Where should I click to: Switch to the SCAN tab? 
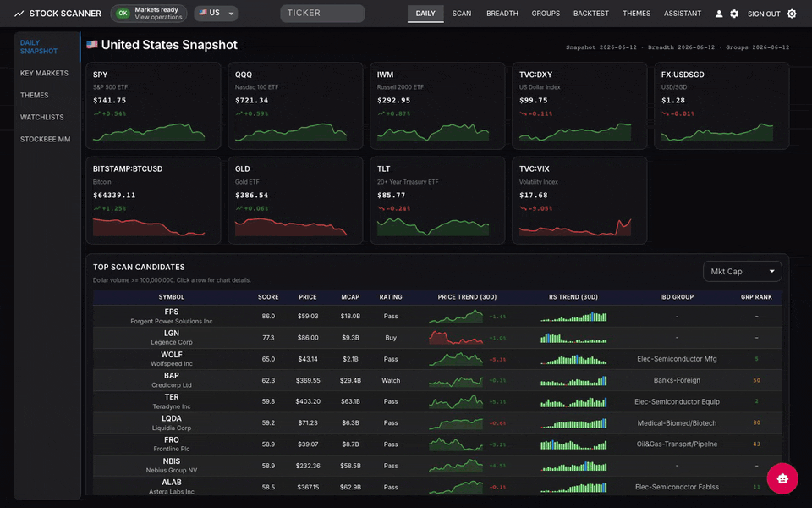[462, 14]
